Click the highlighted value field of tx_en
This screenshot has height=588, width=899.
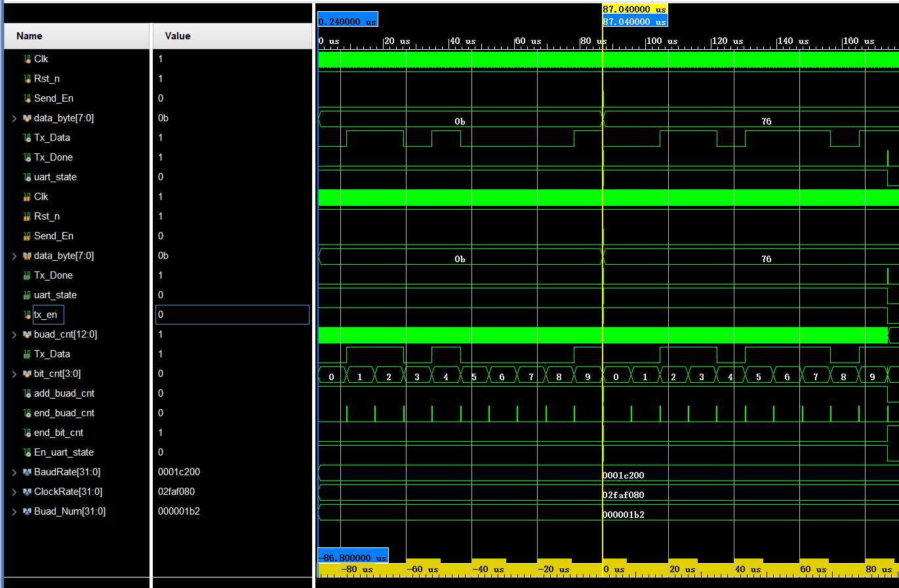(232, 315)
